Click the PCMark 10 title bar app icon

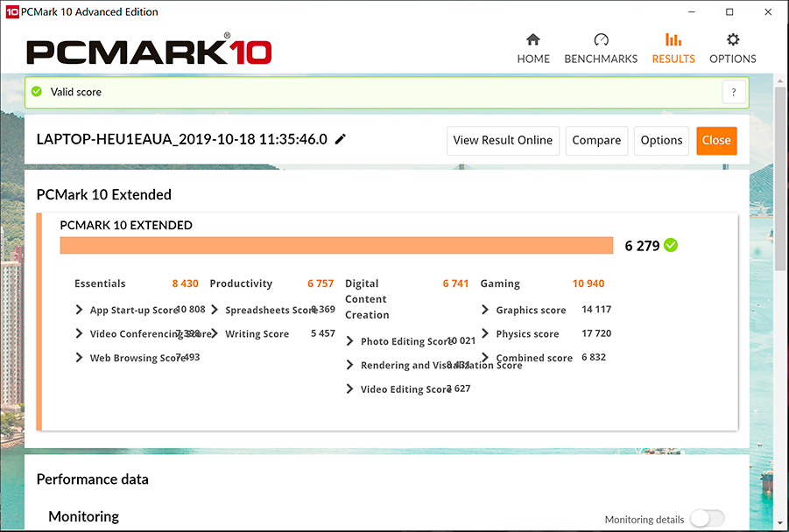point(12,11)
